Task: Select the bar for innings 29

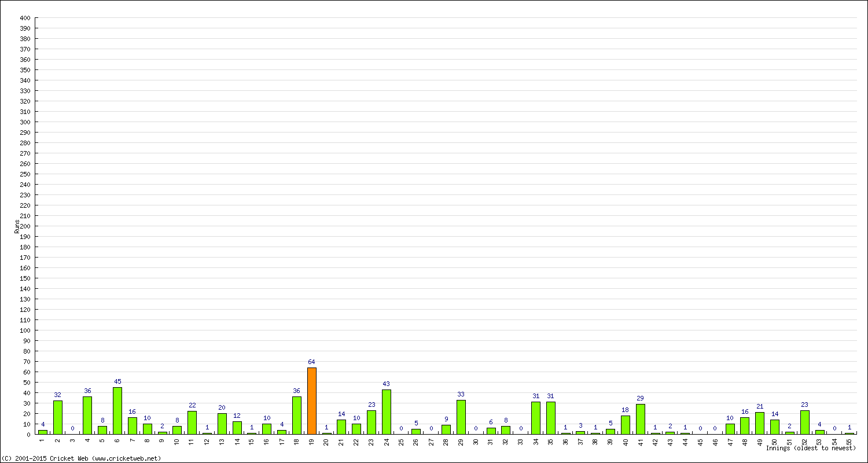Action: pos(461,417)
